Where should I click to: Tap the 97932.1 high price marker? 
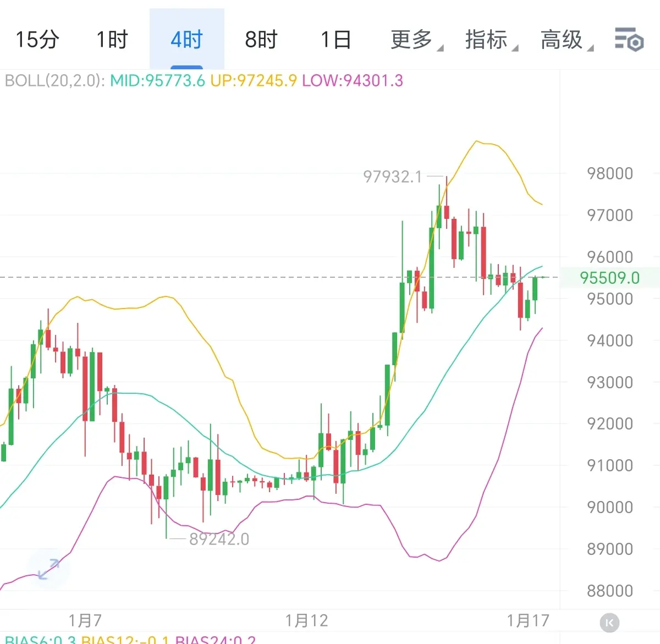click(393, 177)
